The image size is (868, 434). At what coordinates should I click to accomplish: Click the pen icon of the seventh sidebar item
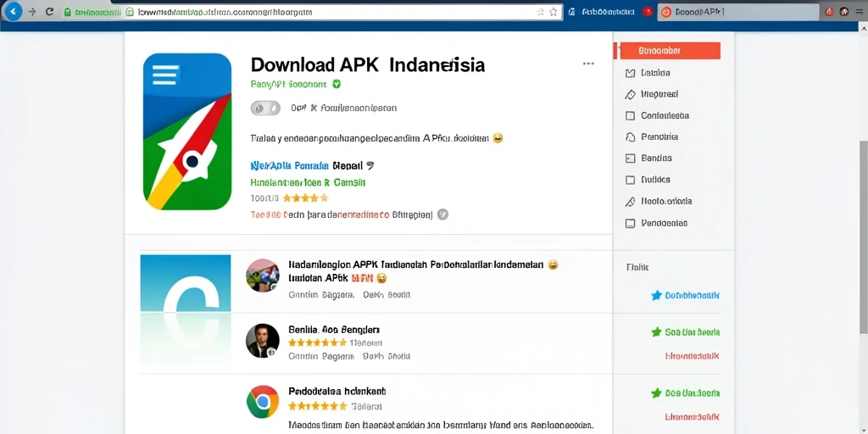coord(630,202)
